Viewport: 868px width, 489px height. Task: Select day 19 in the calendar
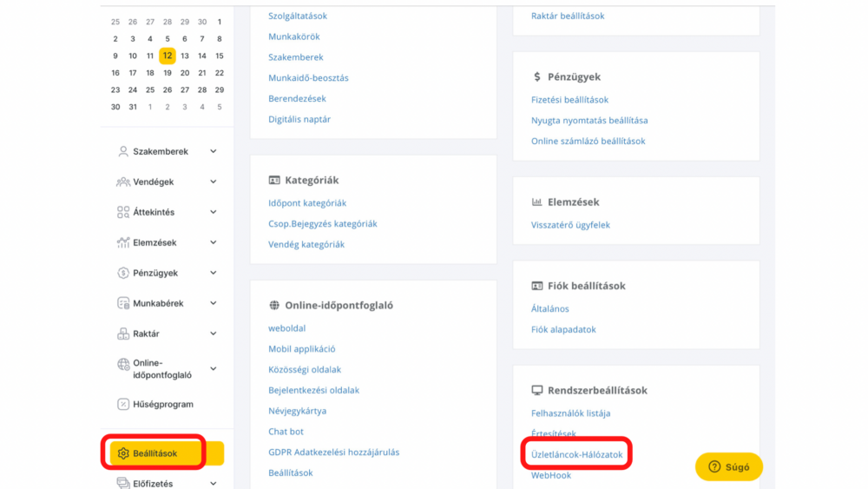coord(168,73)
